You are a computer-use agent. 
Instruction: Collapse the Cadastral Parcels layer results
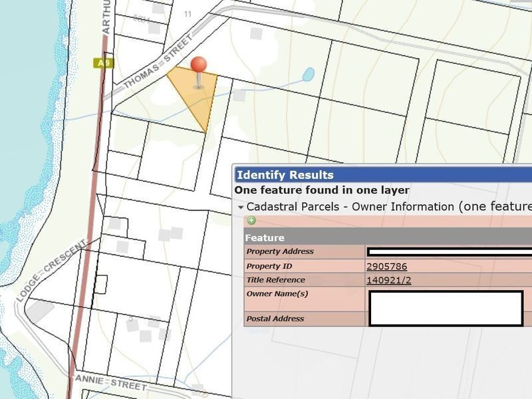pyautogui.click(x=241, y=207)
